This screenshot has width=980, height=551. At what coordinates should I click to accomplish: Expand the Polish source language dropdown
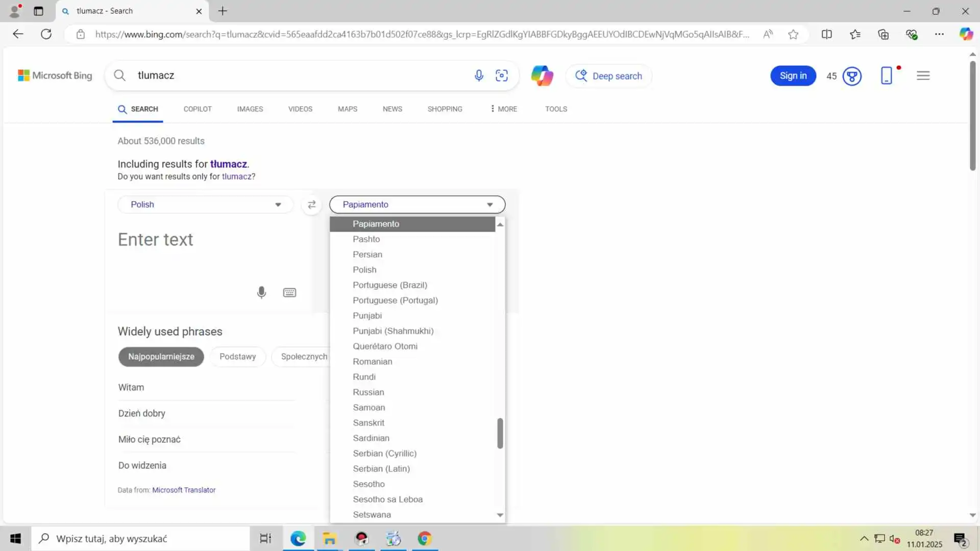pyautogui.click(x=205, y=205)
